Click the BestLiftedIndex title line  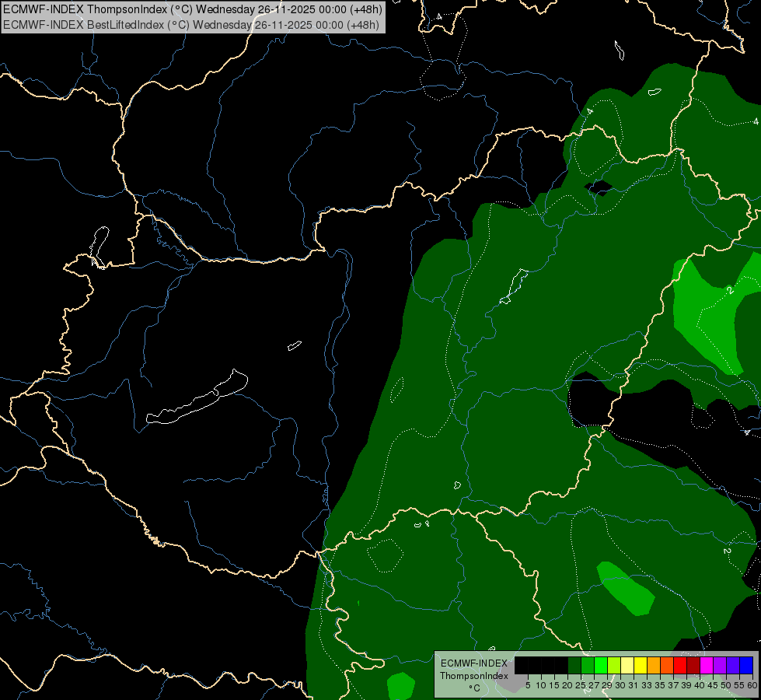coord(192,24)
